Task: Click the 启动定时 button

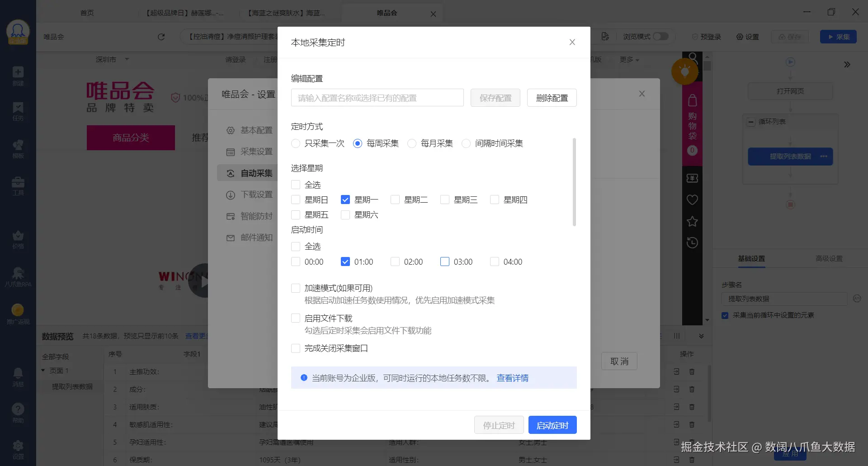Action: click(552, 425)
